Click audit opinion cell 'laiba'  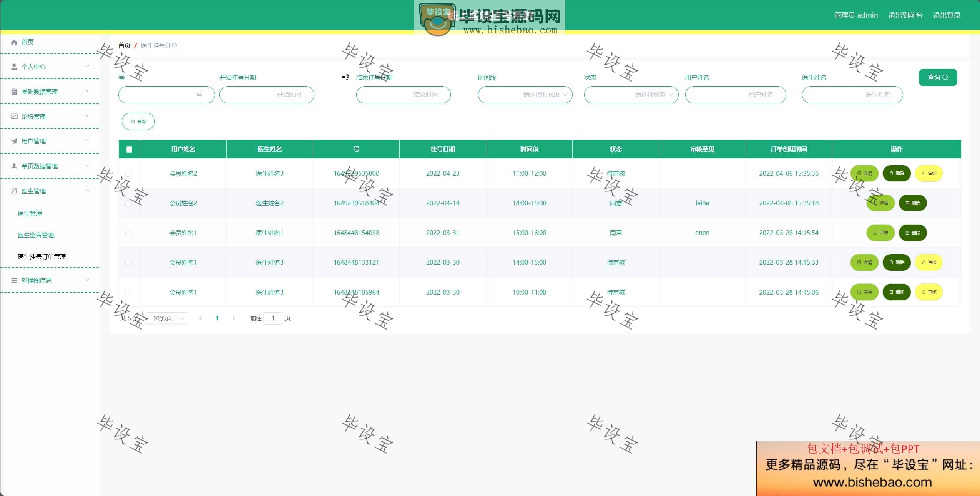click(702, 203)
